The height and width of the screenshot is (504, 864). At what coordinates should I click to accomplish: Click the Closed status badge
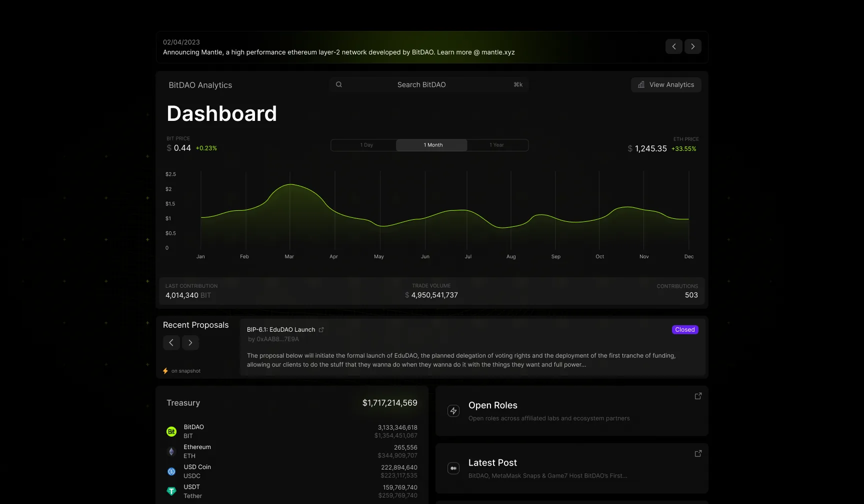coord(685,330)
